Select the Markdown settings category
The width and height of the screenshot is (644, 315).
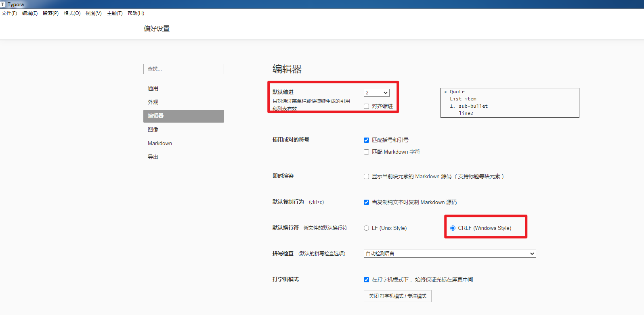pos(184,143)
